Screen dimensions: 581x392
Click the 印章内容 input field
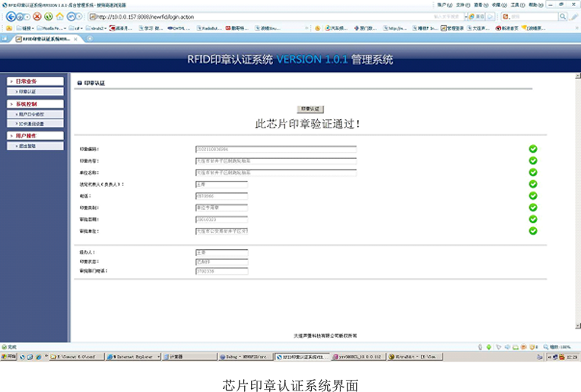[276, 161]
